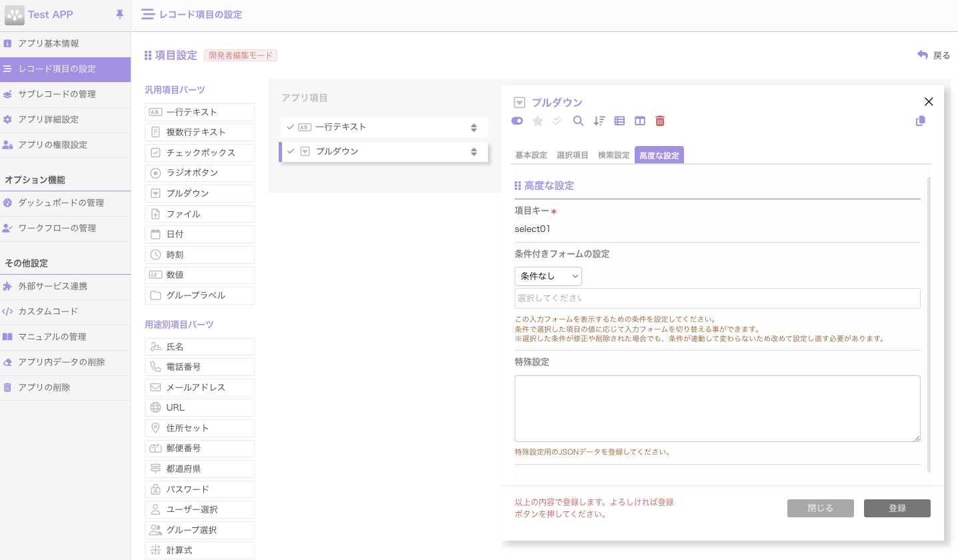
Task: Click the panel's vertical scrollbar
Action: coord(929,324)
